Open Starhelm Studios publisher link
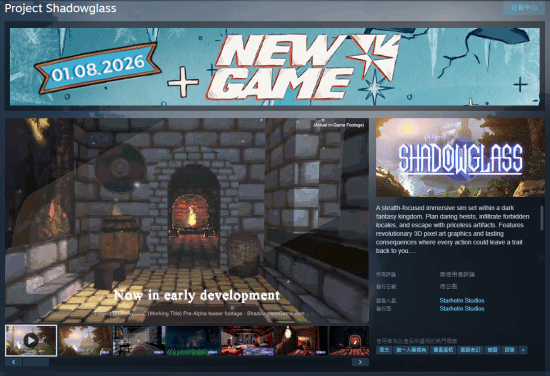 (462, 309)
